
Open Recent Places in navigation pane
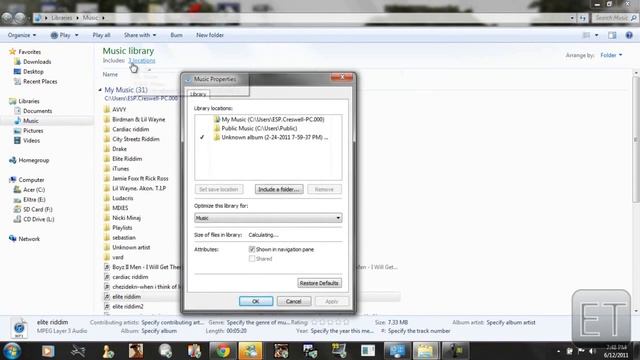pyautogui.click(x=40, y=81)
